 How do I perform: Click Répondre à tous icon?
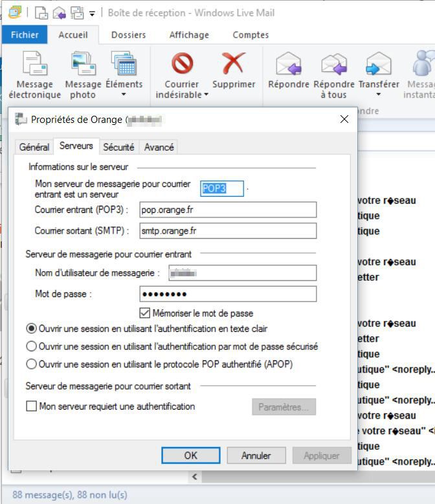[334, 63]
